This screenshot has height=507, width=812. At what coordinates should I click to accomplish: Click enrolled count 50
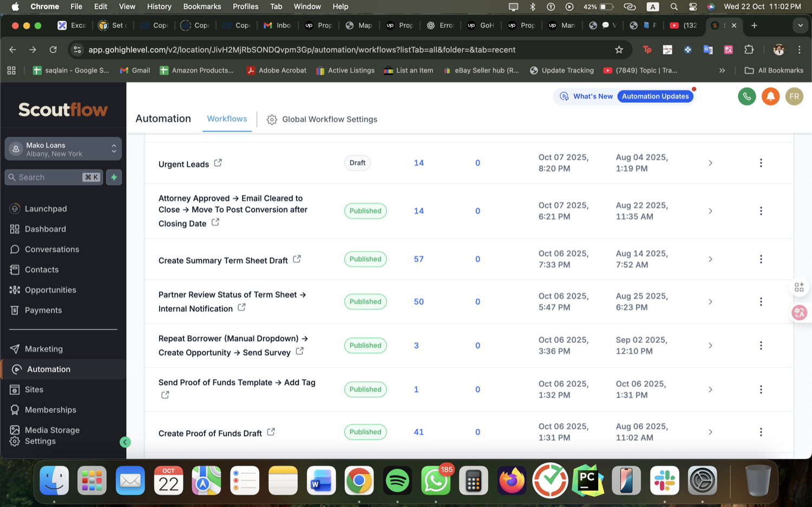pos(418,302)
